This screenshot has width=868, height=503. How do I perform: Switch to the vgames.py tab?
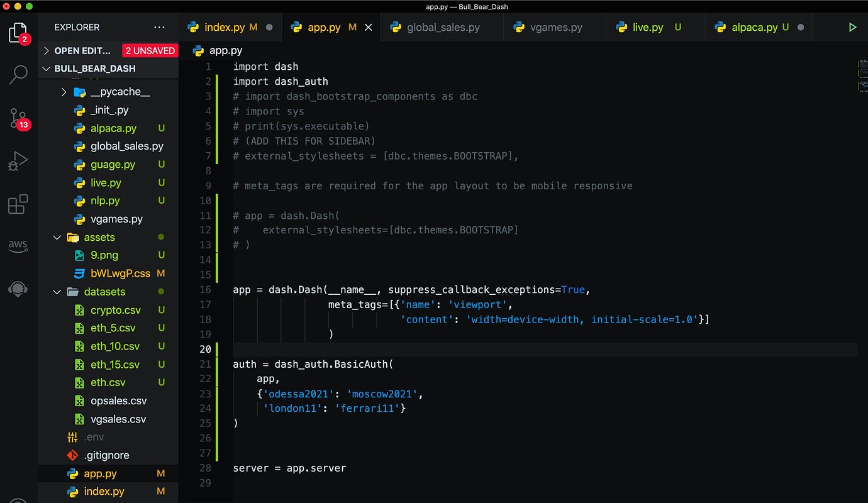tap(554, 27)
